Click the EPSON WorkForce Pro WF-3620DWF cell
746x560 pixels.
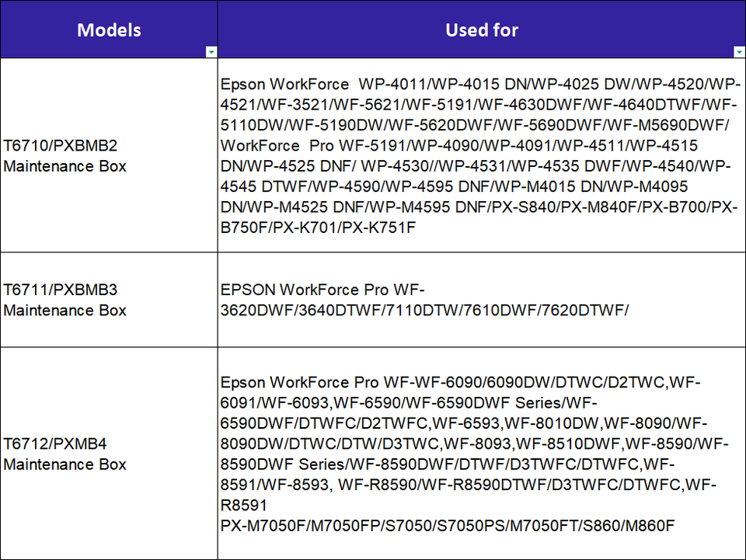tap(482, 300)
